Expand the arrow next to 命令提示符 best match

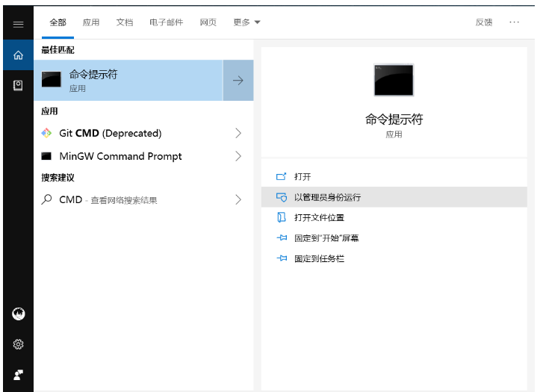pos(238,81)
